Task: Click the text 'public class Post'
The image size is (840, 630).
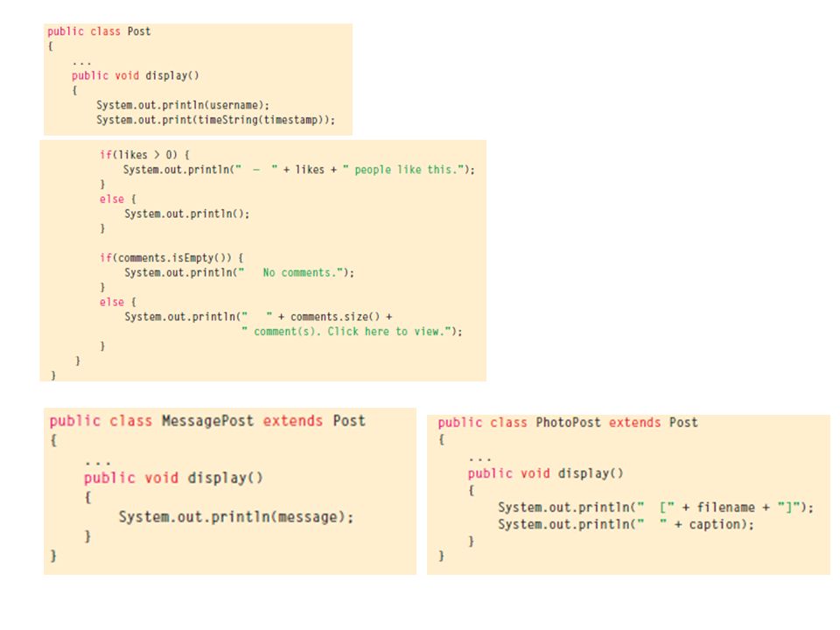Action: tap(99, 31)
